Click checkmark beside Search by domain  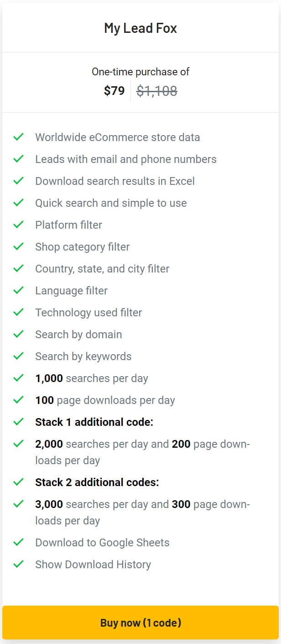18,334
